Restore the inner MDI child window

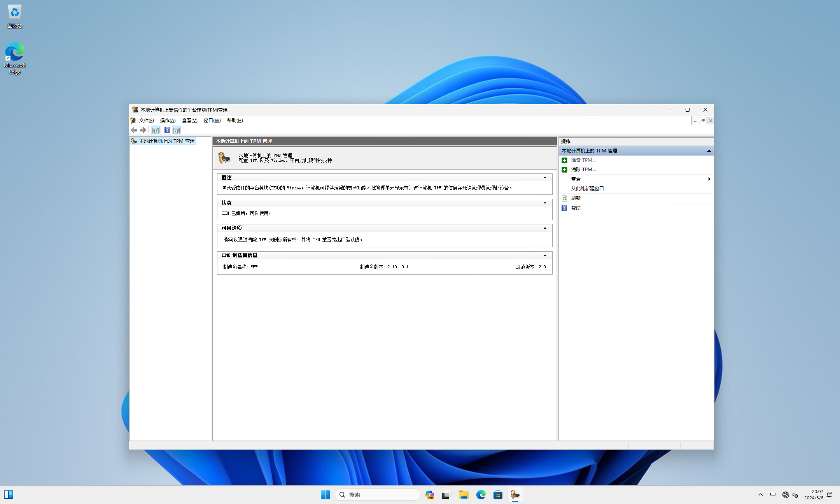[703, 121]
